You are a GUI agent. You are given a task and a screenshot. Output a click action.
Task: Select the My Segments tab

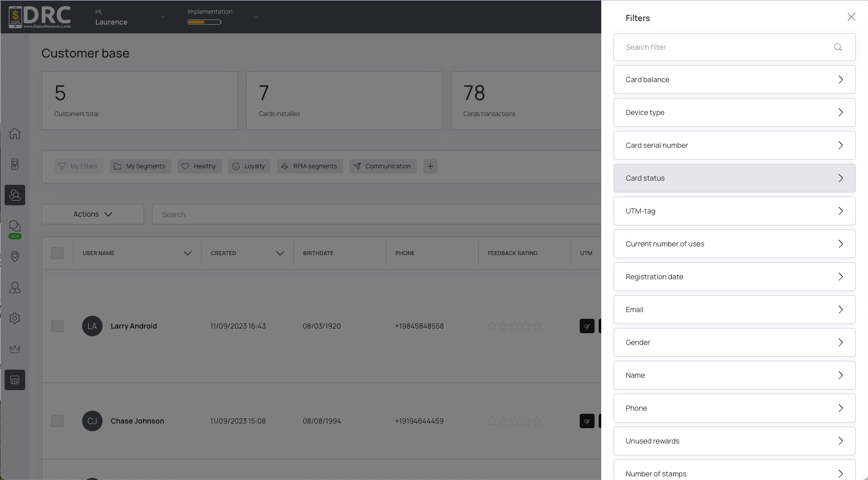(141, 166)
